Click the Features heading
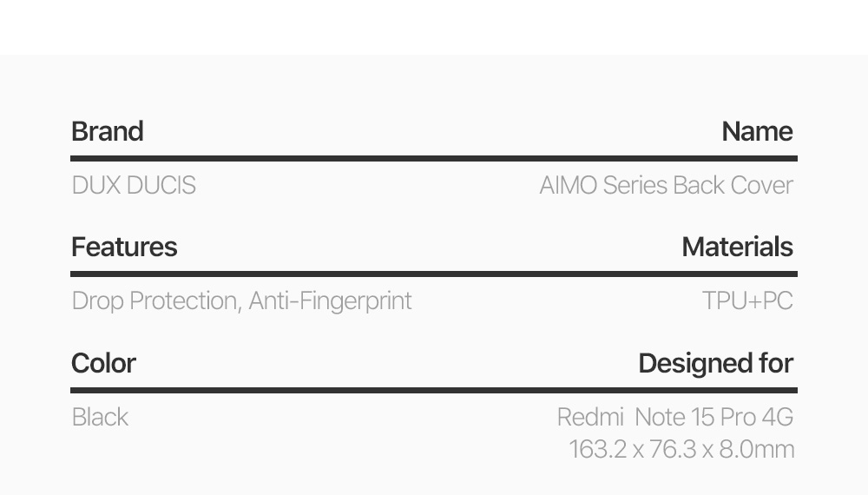Screen dimensions: 868x495 pos(124,247)
